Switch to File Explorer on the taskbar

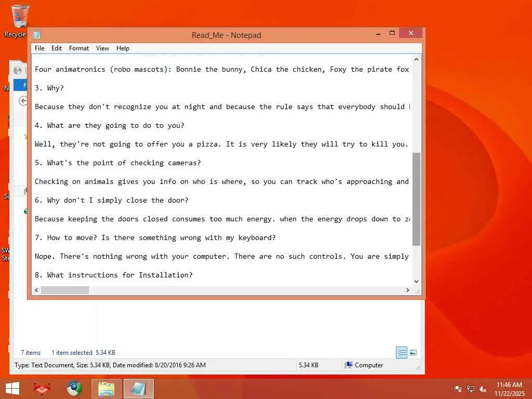point(106,389)
